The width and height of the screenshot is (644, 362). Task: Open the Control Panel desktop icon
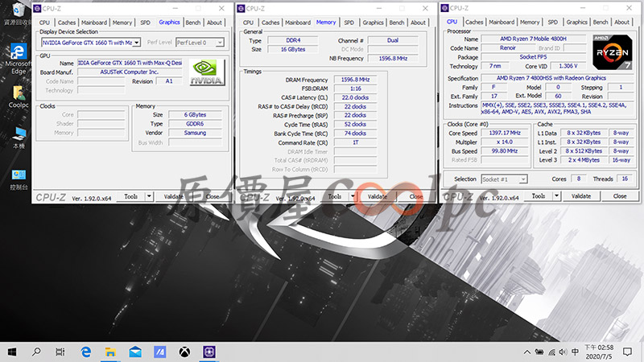19,179
